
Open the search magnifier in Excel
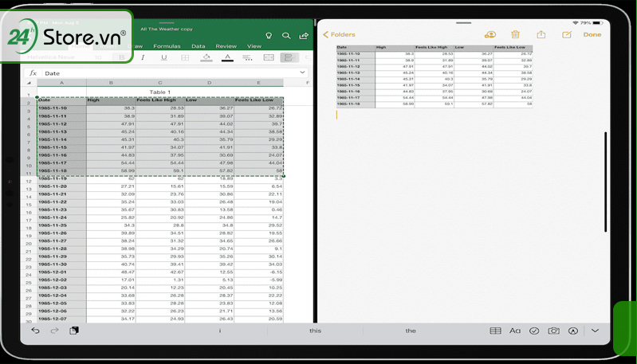(286, 36)
